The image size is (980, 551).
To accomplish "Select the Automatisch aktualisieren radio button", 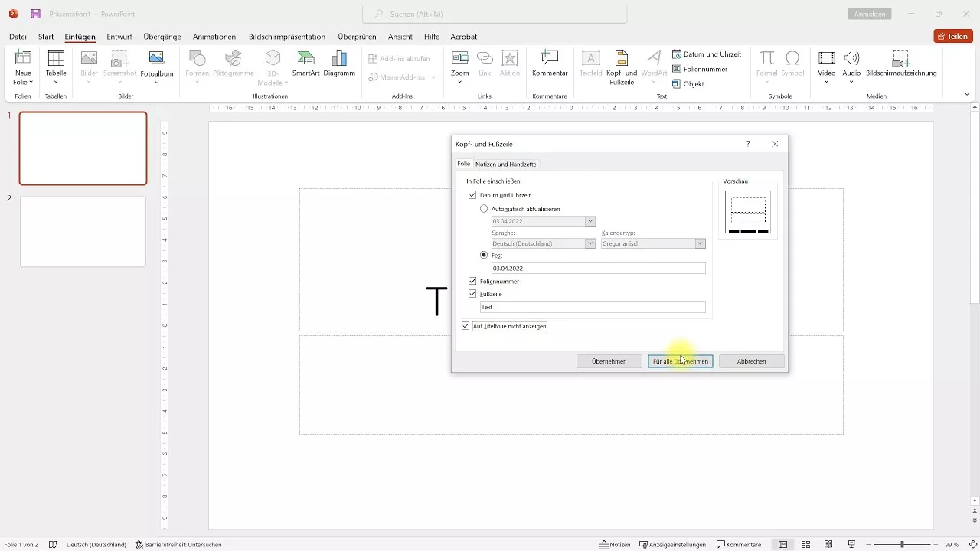I will point(484,209).
